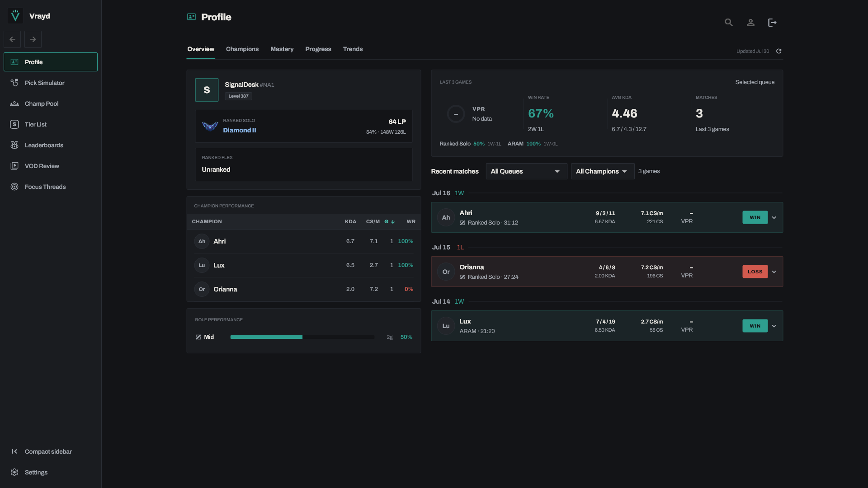Image resolution: width=868 pixels, height=488 pixels.
Task: Open the user account icon
Action: [x=750, y=23]
